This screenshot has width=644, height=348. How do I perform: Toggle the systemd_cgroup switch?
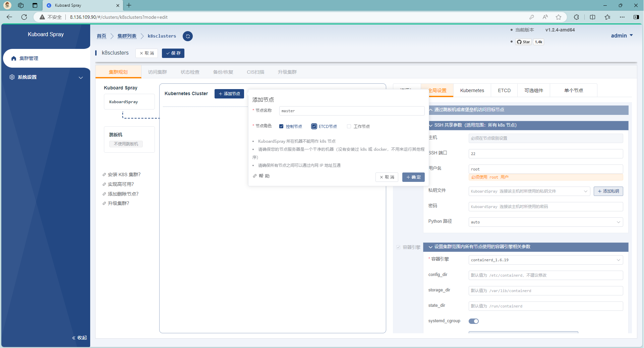473,321
